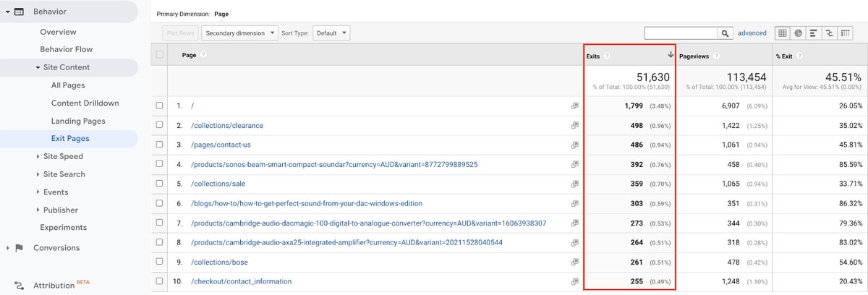The width and height of the screenshot is (868, 295).
Task: Click into the table search field
Action: coord(681,33)
